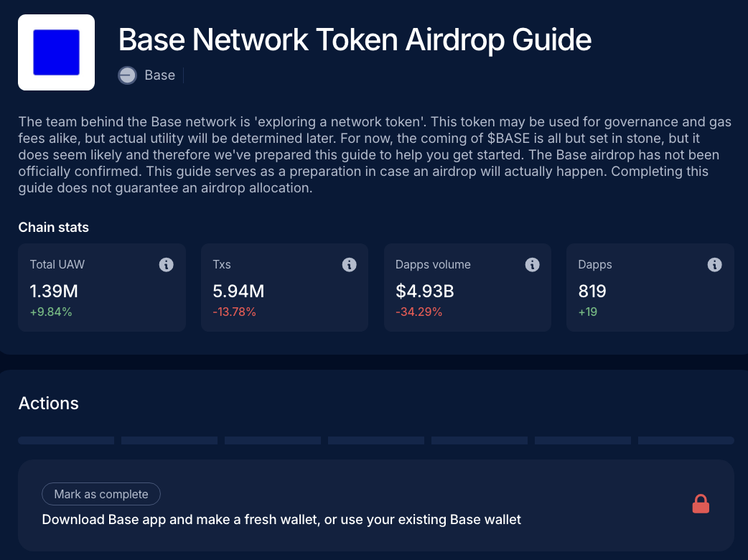The image size is (748, 560).
Task: Click the 819 Dapps count
Action: (x=592, y=291)
